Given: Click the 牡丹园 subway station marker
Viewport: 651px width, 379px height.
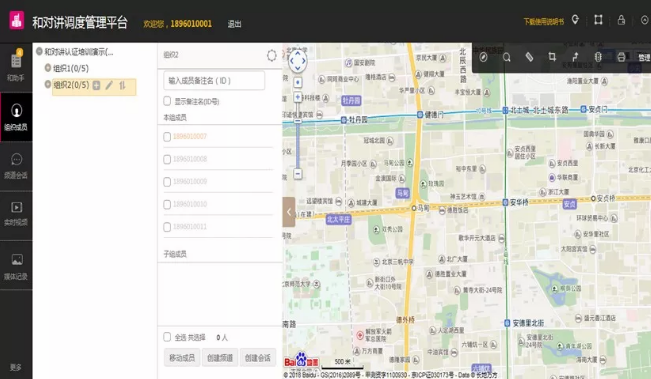Looking at the screenshot, I should (343, 120).
